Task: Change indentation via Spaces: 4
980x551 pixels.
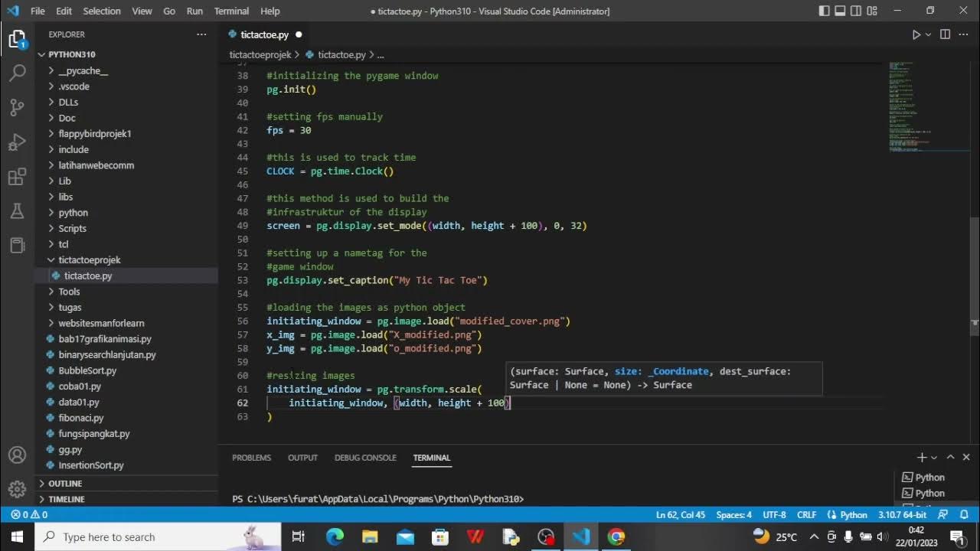Action: [x=734, y=515]
